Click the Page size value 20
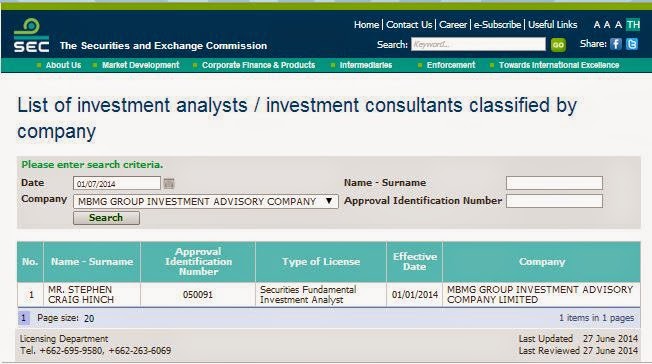 pos(89,319)
